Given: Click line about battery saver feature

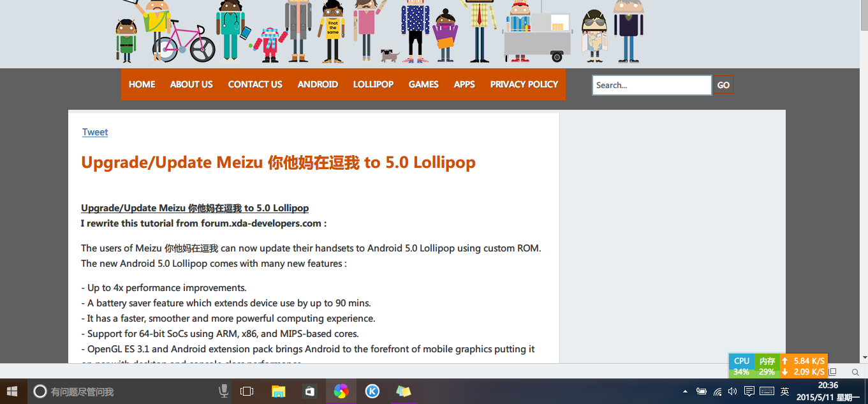Looking at the screenshot, I should (x=226, y=303).
